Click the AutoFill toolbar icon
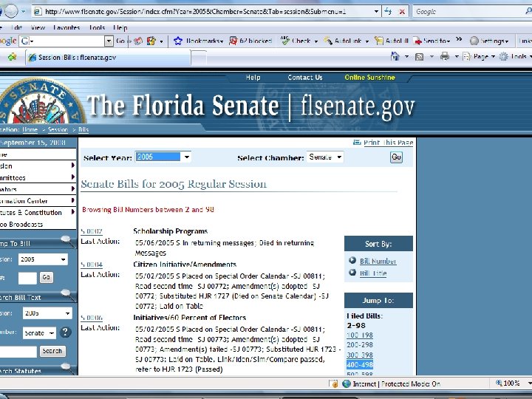The image size is (532, 399). tap(378, 41)
